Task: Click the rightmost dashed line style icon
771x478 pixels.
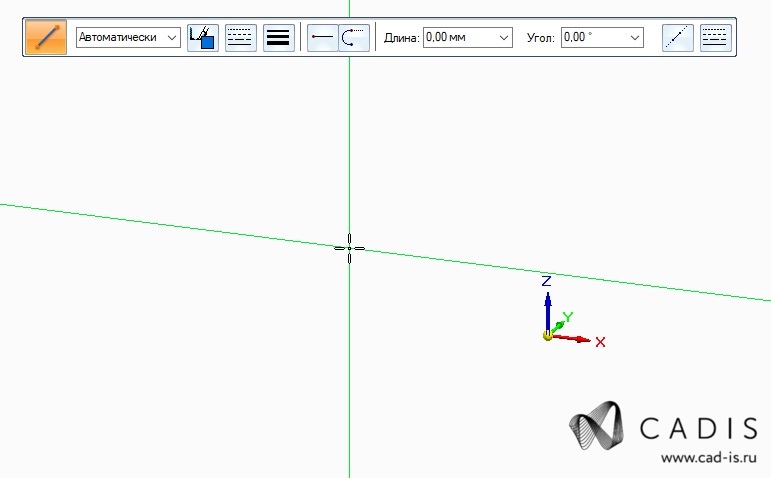Action: pos(715,37)
